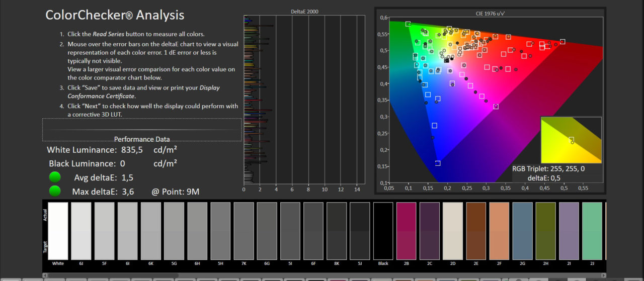Screen dimensions: 644x281
Task: Select the 7K gray swatch
Action: tap(244, 231)
